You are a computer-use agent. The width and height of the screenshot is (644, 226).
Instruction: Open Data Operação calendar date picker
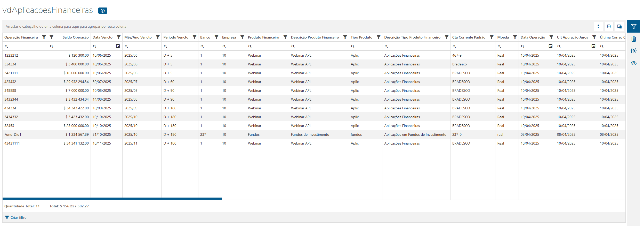tap(551, 46)
